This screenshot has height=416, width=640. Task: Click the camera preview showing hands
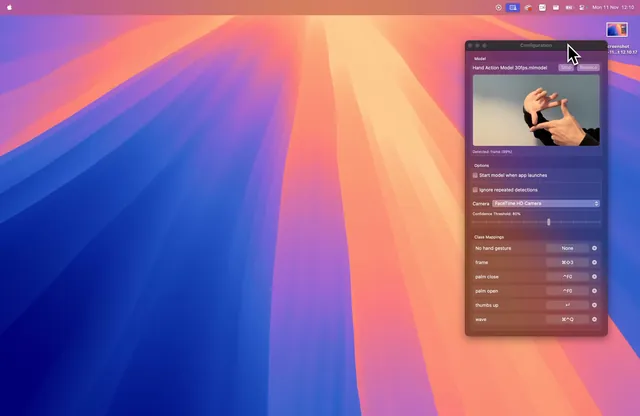[x=536, y=110]
